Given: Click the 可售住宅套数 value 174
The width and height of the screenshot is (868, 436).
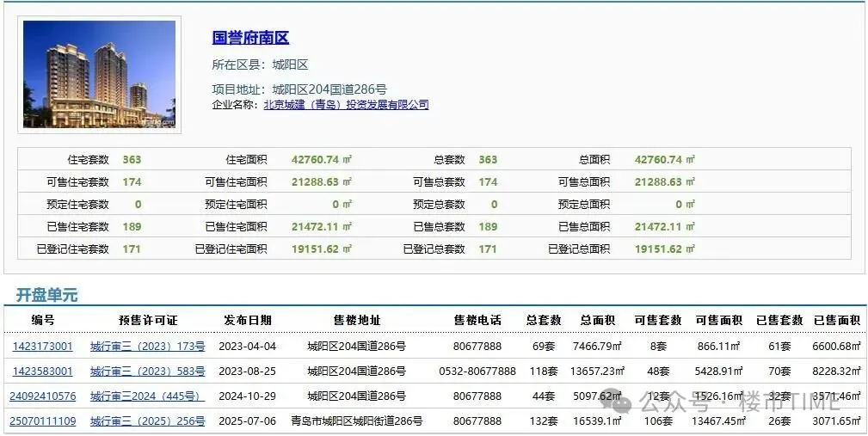Looking at the screenshot, I should (x=132, y=182).
